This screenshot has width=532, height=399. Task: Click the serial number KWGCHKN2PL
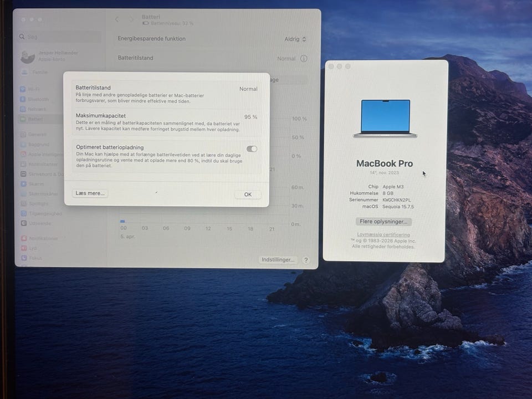(x=397, y=200)
